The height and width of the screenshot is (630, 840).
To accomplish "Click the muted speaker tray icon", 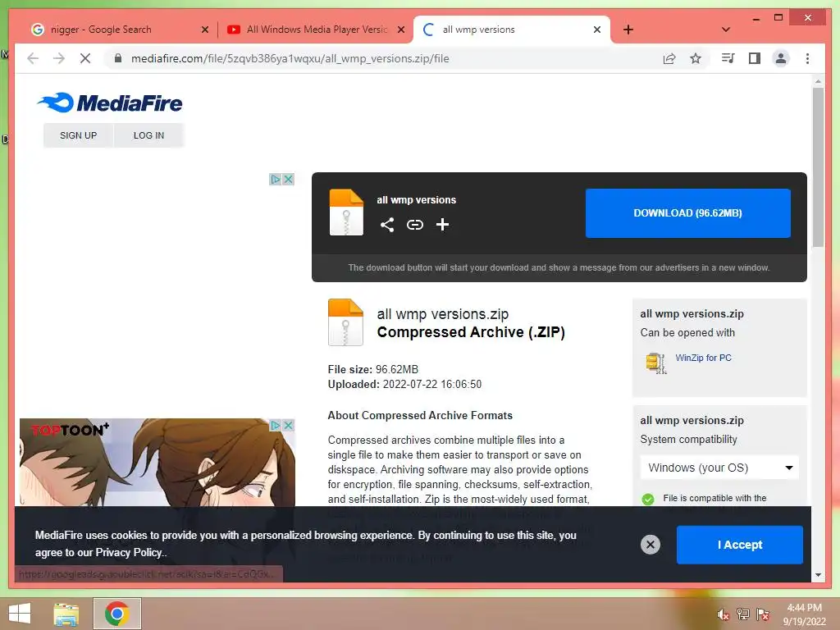I will click(x=723, y=614).
